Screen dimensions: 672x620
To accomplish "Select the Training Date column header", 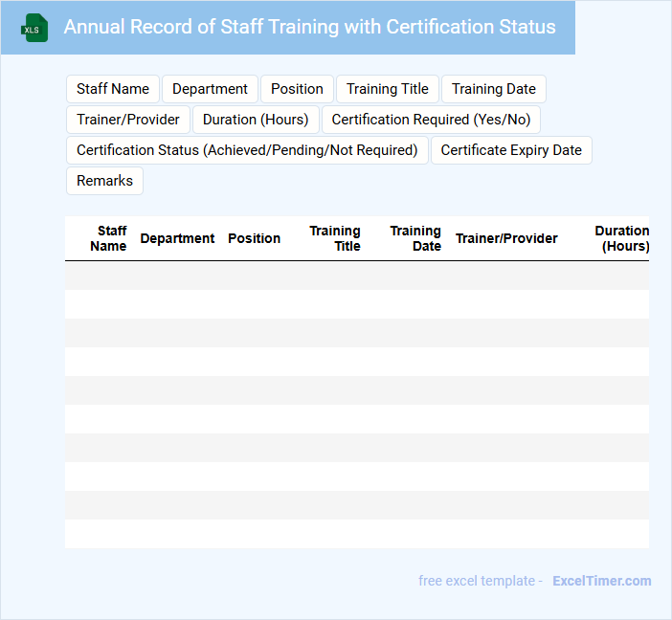I will pos(415,238).
